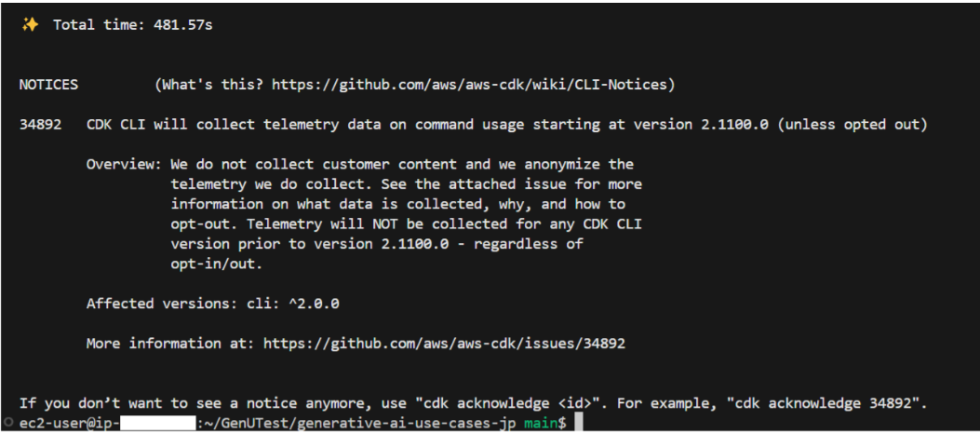Screen dimensions: 980x433
Task: Click the circle indicator before ec2-user prompt
Action: 8,422
